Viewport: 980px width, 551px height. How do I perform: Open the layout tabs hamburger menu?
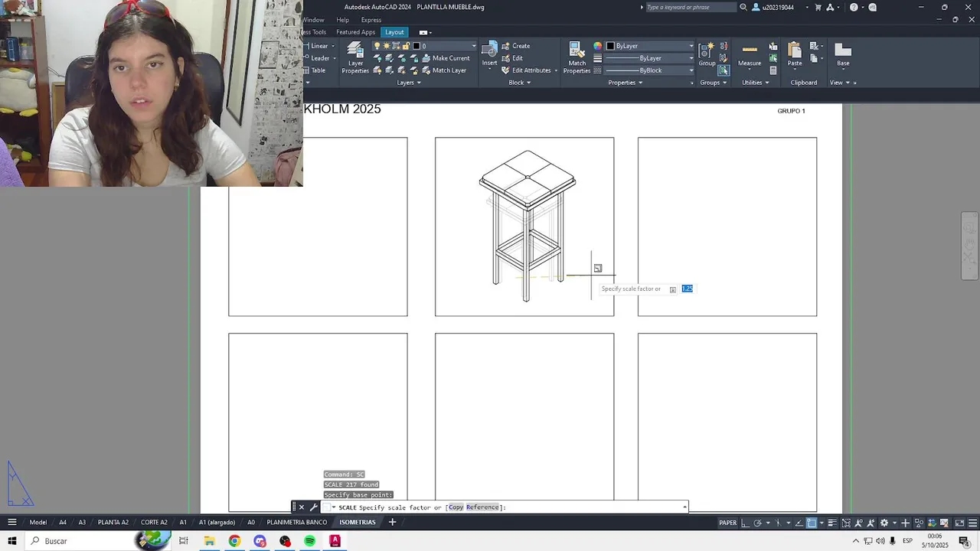point(12,522)
